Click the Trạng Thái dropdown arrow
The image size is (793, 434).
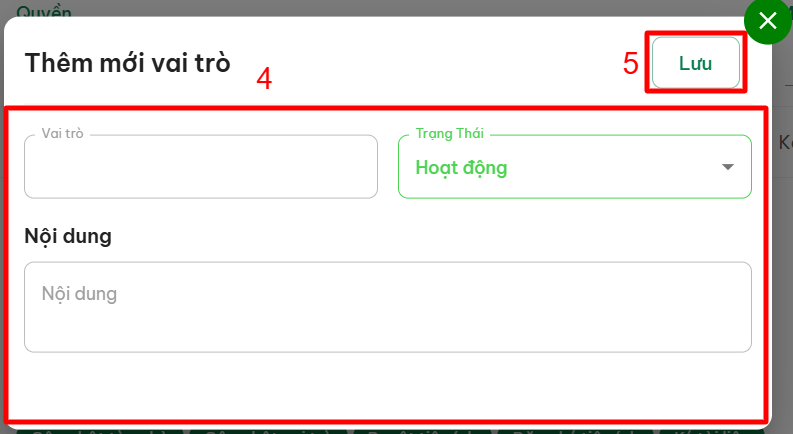click(x=728, y=167)
